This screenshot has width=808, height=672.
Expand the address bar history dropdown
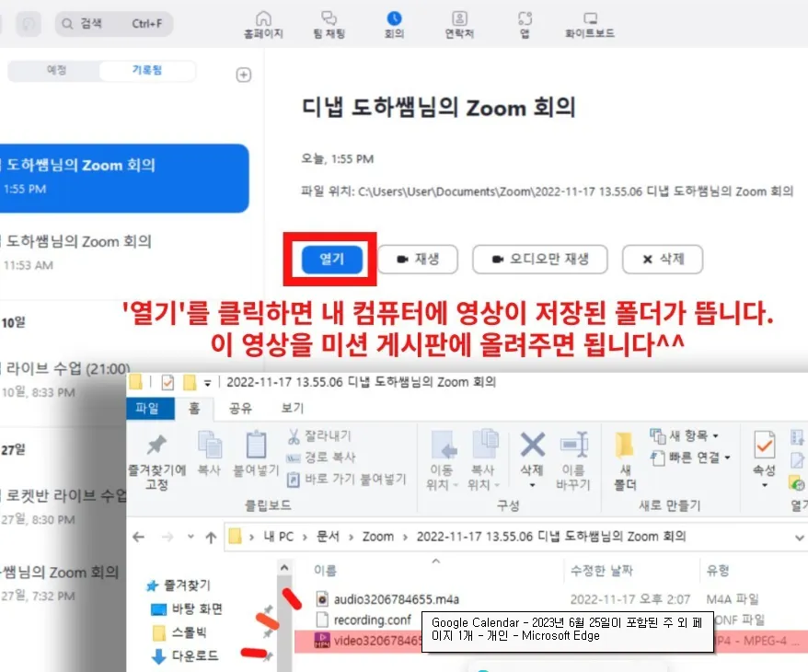click(x=799, y=538)
